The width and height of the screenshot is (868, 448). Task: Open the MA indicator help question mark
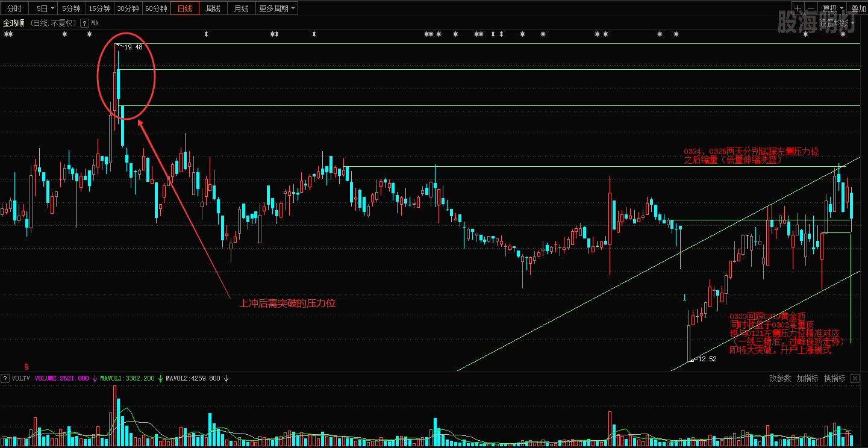tap(85, 23)
